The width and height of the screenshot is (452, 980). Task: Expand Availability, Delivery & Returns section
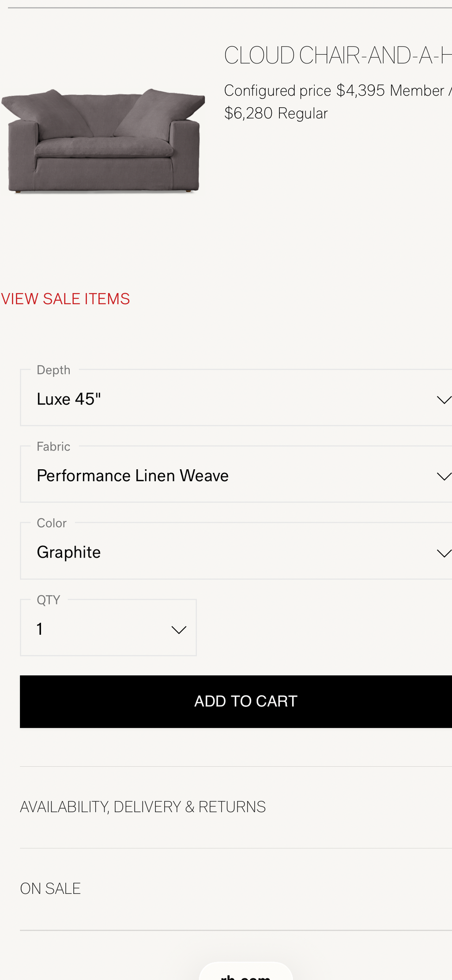236,807
